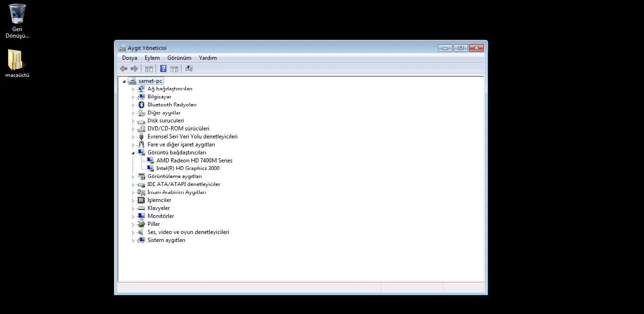Click the Back arrow in the toolbar
644x314 pixels.
coord(124,69)
